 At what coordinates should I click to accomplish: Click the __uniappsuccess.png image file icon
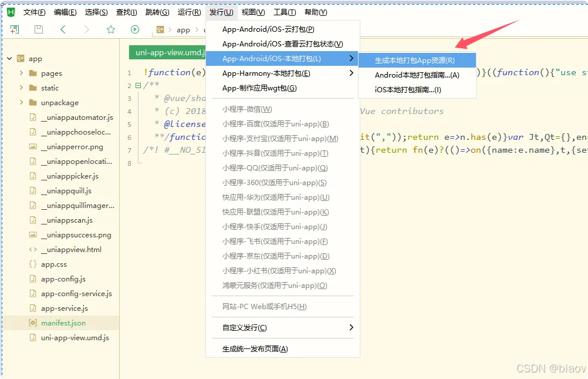[33, 235]
